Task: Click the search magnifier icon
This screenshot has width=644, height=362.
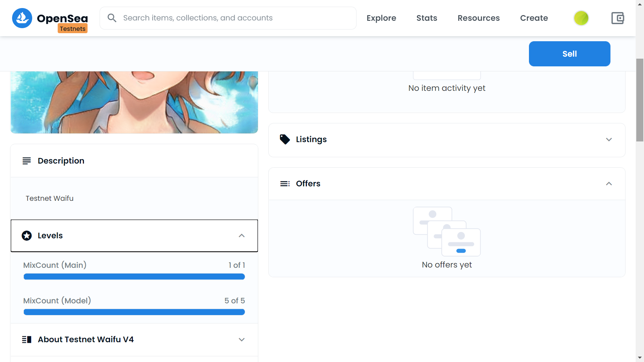Action: (x=112, y=18)
